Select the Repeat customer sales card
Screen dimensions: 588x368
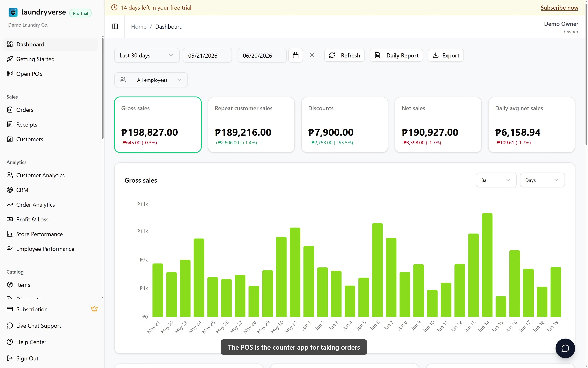(x=251, y=125)
